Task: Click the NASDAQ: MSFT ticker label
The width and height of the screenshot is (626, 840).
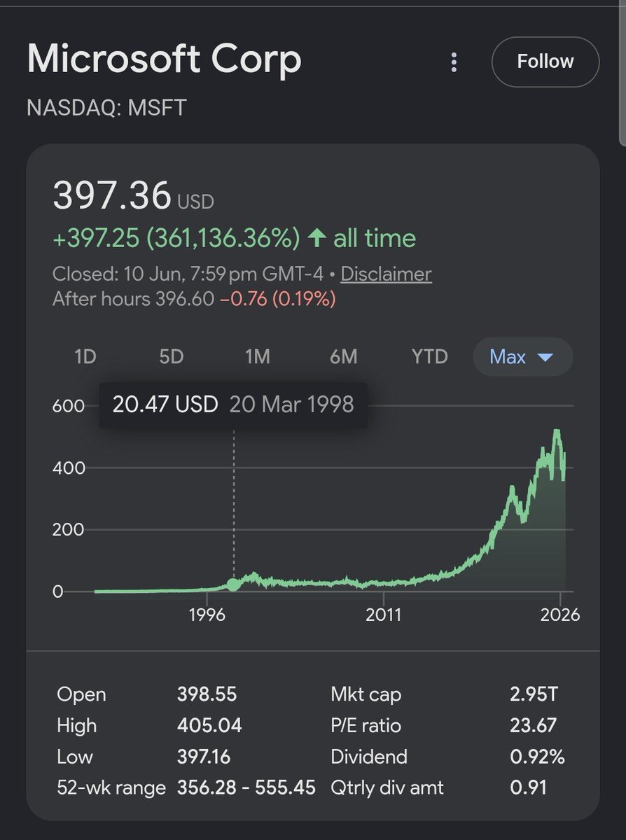Action: pyautogui.click(x=106, y=108)
